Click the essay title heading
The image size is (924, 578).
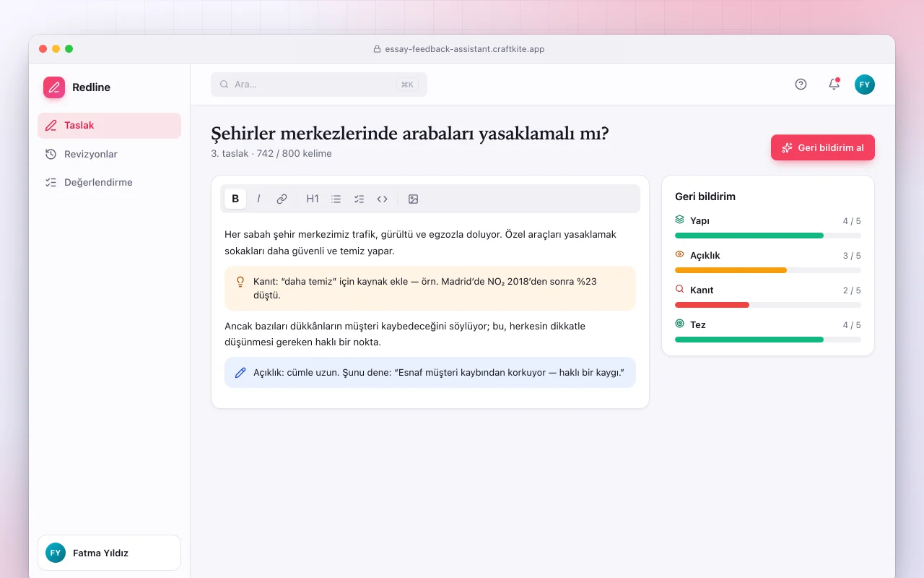(x=410, y=134)
